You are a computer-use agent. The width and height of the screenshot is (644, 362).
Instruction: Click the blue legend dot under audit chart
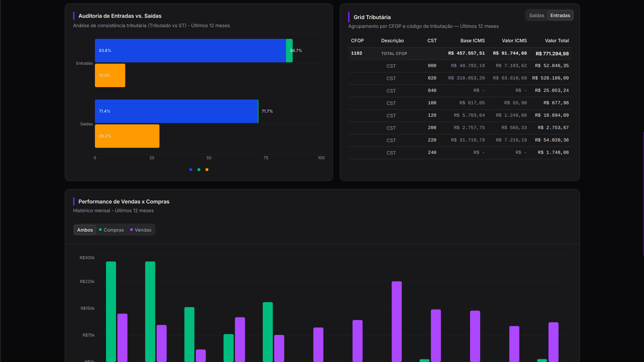tap(191, 170)
